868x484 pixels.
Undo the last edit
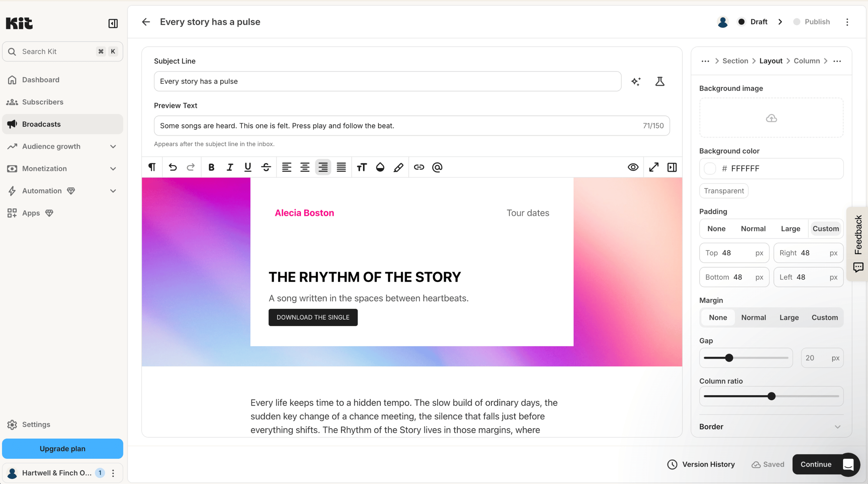click(173, 167)
